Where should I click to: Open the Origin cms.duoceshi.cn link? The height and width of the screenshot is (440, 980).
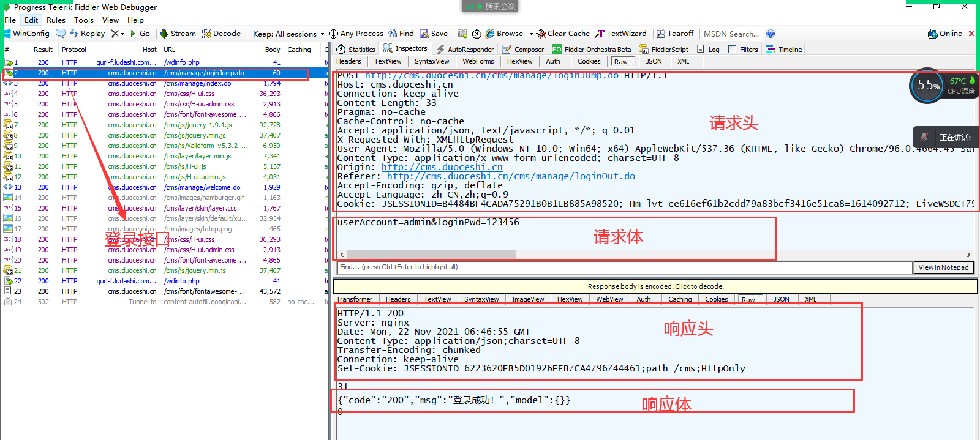click(x=442, y=167)
